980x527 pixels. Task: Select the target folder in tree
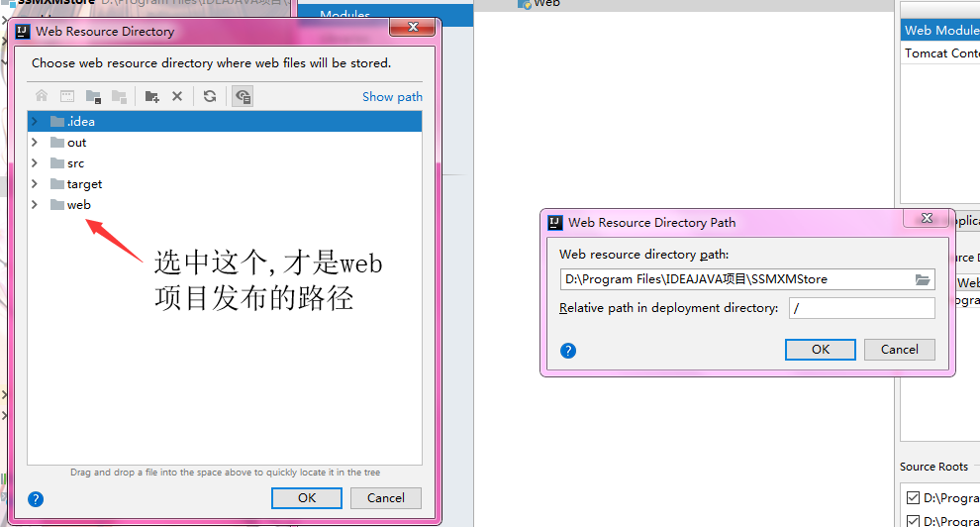click(84, 184)
